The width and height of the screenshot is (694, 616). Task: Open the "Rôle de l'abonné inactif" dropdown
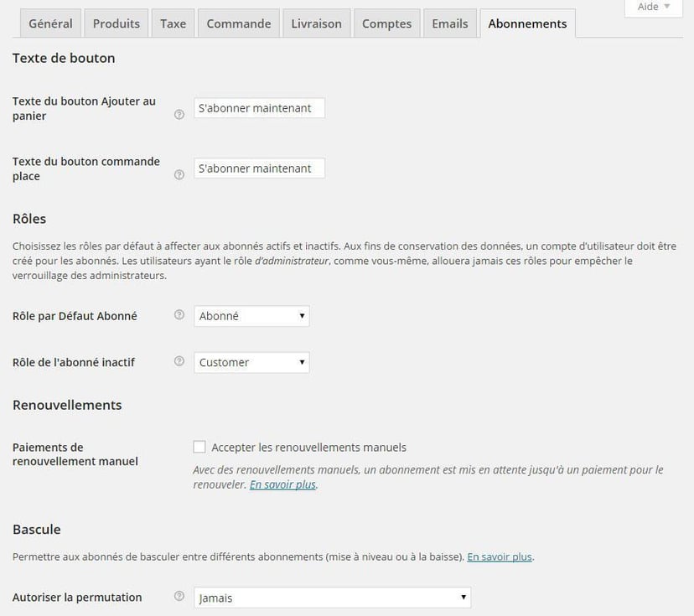pos(251,362)
